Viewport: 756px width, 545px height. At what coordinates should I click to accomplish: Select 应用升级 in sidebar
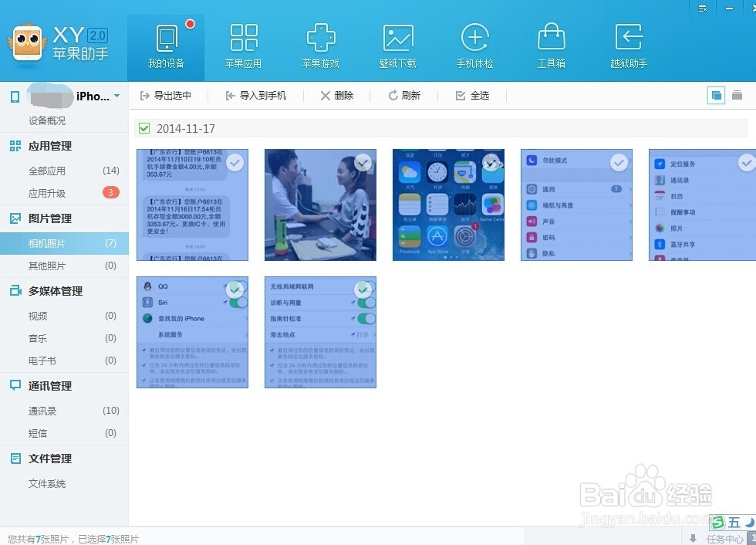tap(64, 193)
